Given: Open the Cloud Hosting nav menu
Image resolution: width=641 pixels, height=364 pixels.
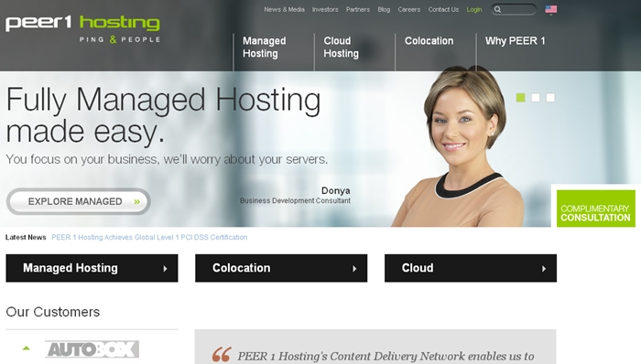Looking at the screenshot, I should point(341,48).
